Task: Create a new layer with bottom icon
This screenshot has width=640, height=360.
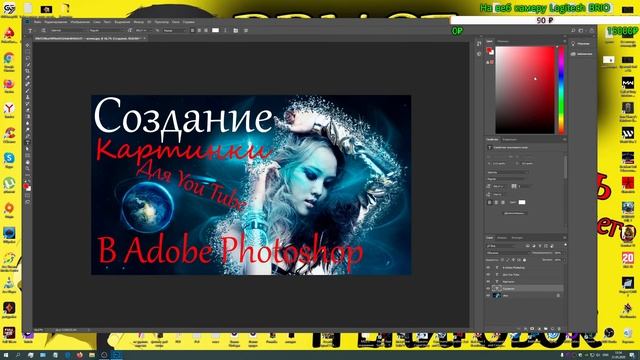Action: click(x=552, y=329)
